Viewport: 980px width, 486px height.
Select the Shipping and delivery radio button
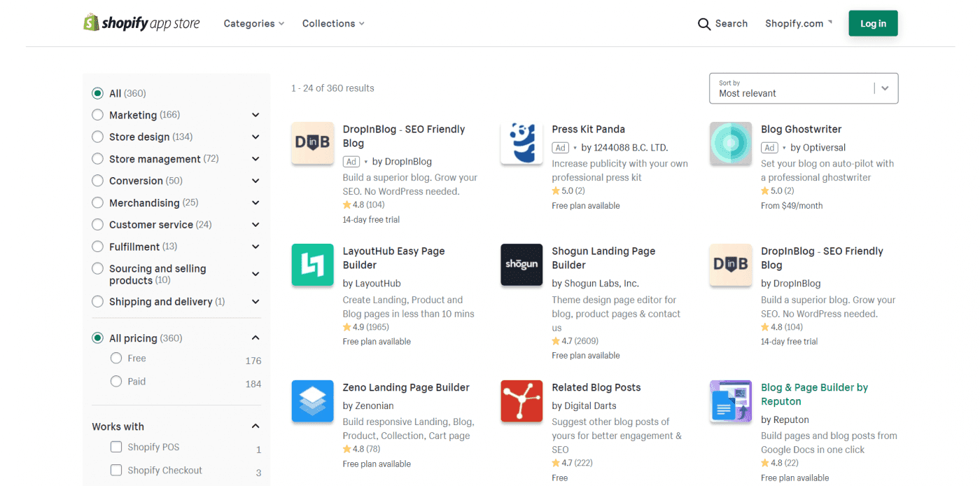click(97, 302)
